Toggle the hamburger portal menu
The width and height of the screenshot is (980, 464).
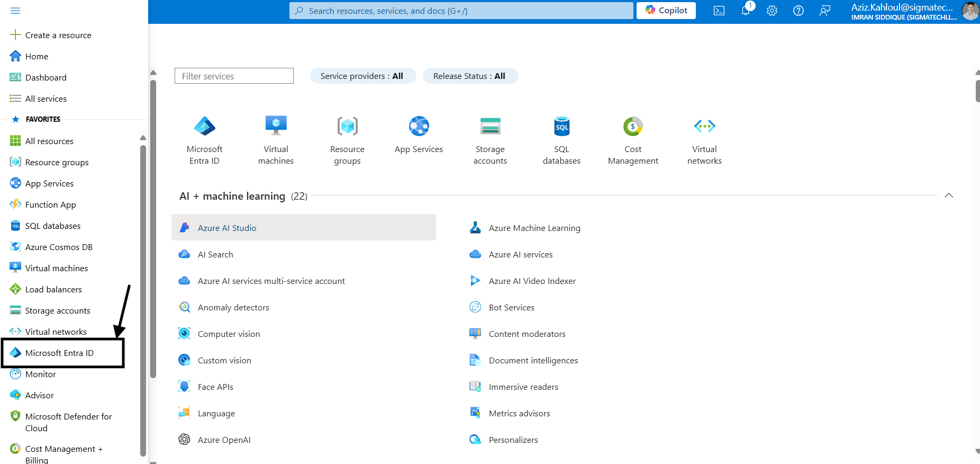15,11
